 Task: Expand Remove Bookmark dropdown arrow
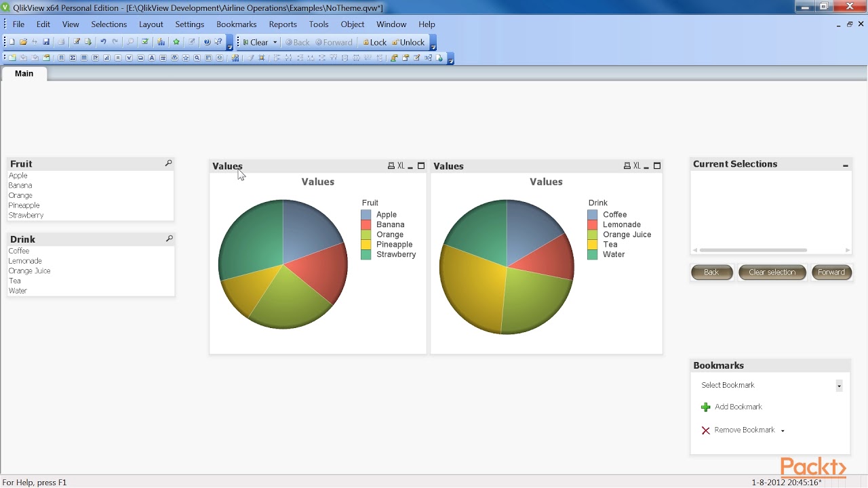[783, 430]
